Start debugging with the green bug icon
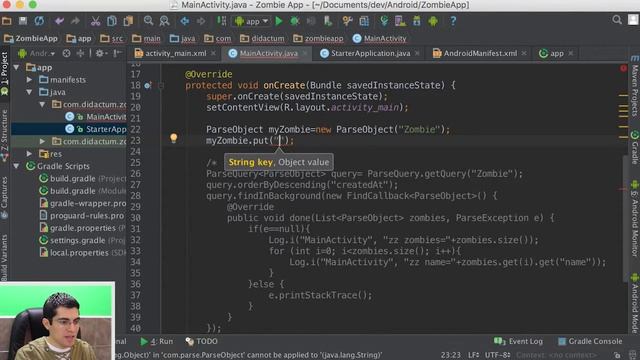The width and height of the screenshot is (640, 360). click(x=294, y=21)
